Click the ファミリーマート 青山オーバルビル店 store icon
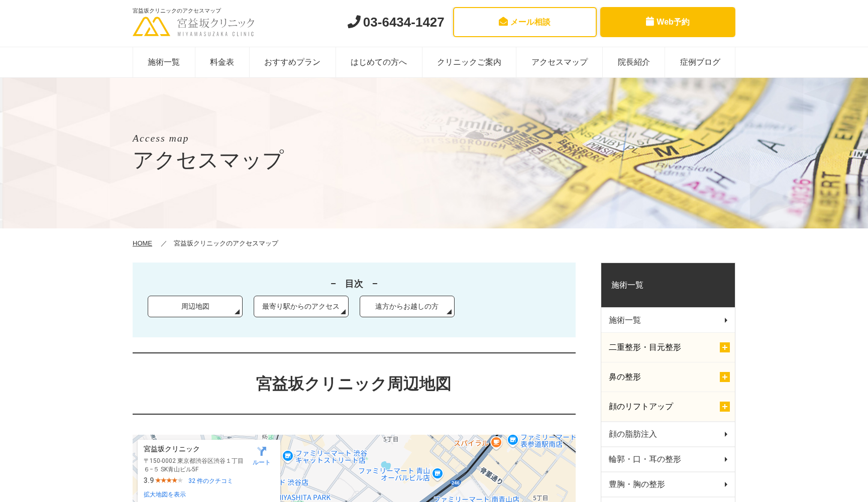 click(438, 473)
